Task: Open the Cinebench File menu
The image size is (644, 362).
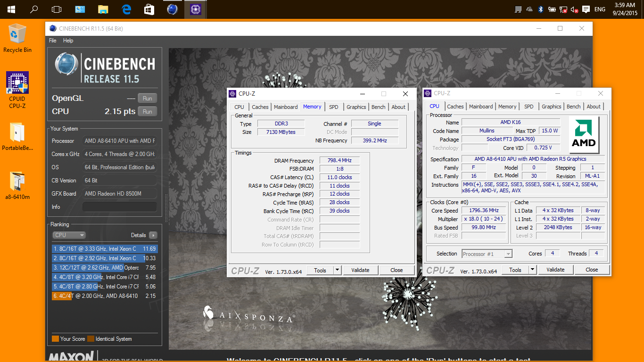Action: coord(53,41)
